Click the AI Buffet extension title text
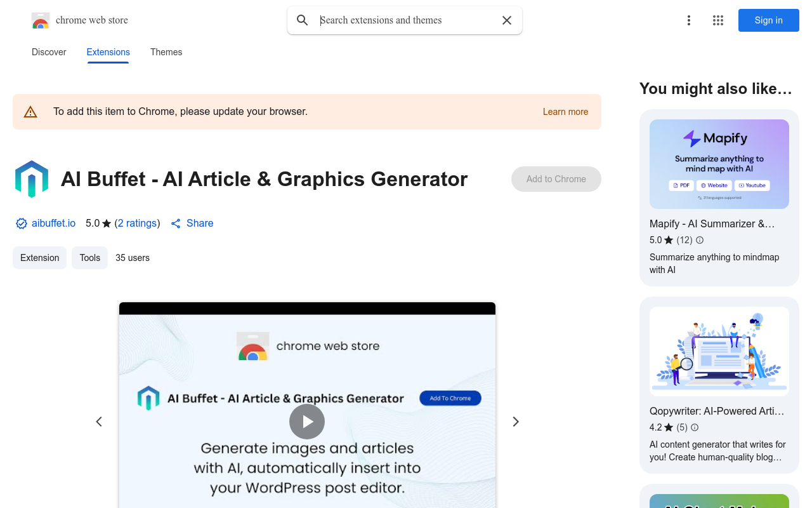The height and width of the screenshot is (508, 812). 265,179
